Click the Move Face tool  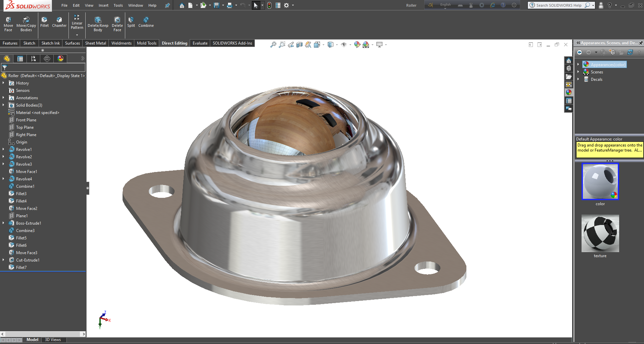[x=8, y=24]
